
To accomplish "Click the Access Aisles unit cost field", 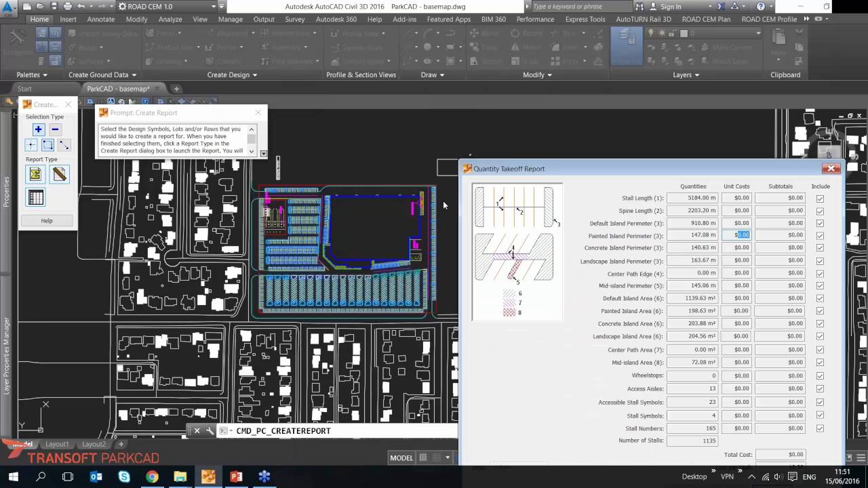I will (736, 388).
